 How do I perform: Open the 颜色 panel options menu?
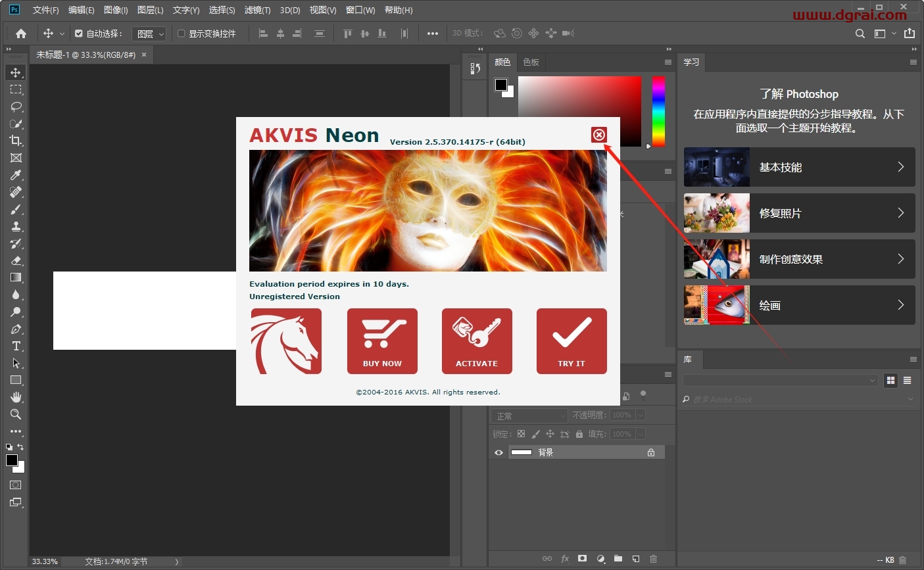668,62
